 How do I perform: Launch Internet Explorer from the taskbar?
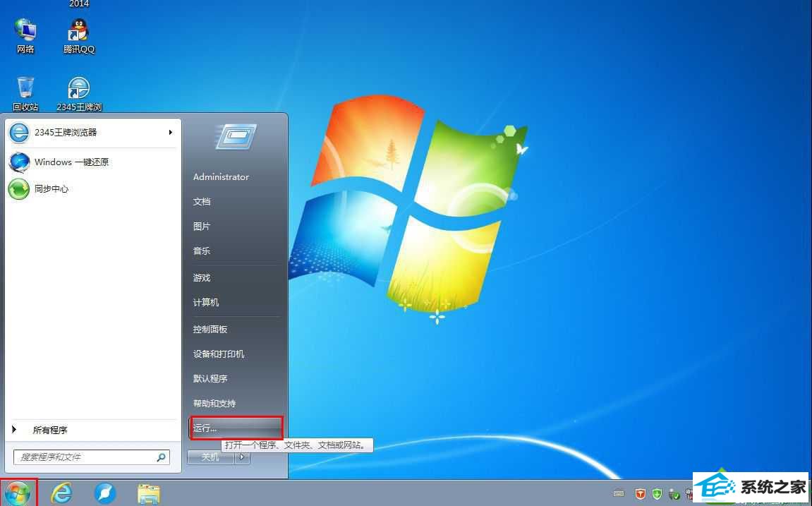click(x=61, y=493)
